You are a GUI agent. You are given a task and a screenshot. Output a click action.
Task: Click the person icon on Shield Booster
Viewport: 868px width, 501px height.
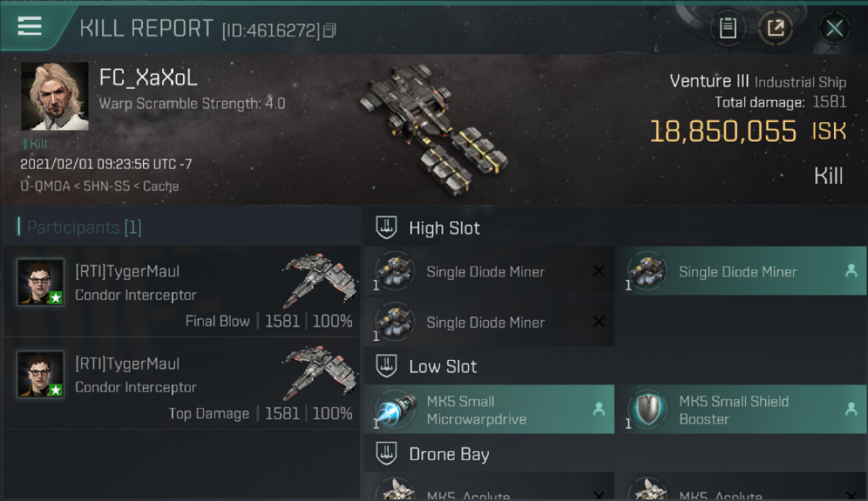[x=851, y=409]
